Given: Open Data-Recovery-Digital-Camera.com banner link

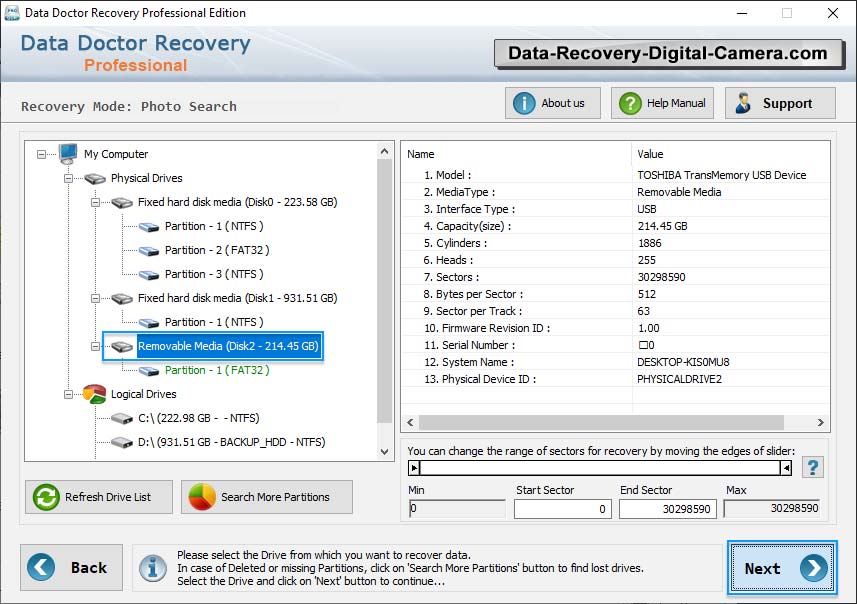Looking at the screenshot, I should tap(668, 54).
